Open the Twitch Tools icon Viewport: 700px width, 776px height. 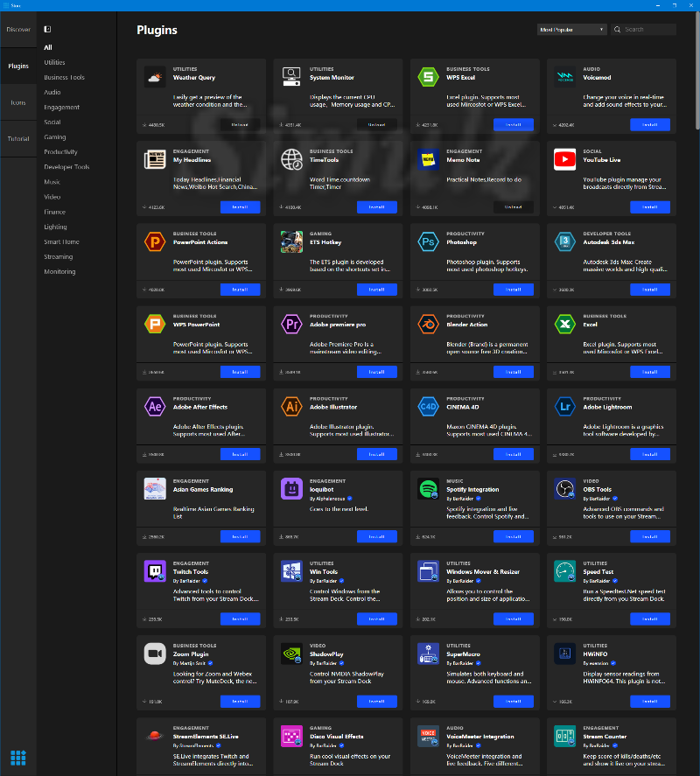pos(155,571)
